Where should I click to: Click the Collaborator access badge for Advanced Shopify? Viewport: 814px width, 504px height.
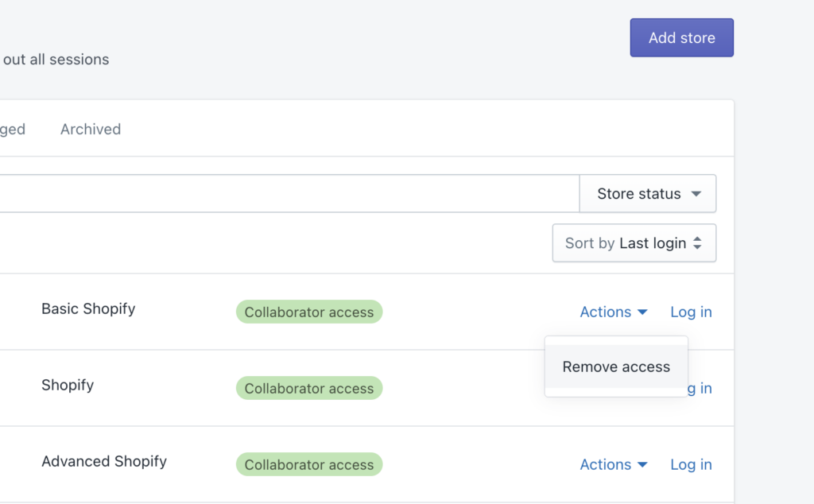308,463
